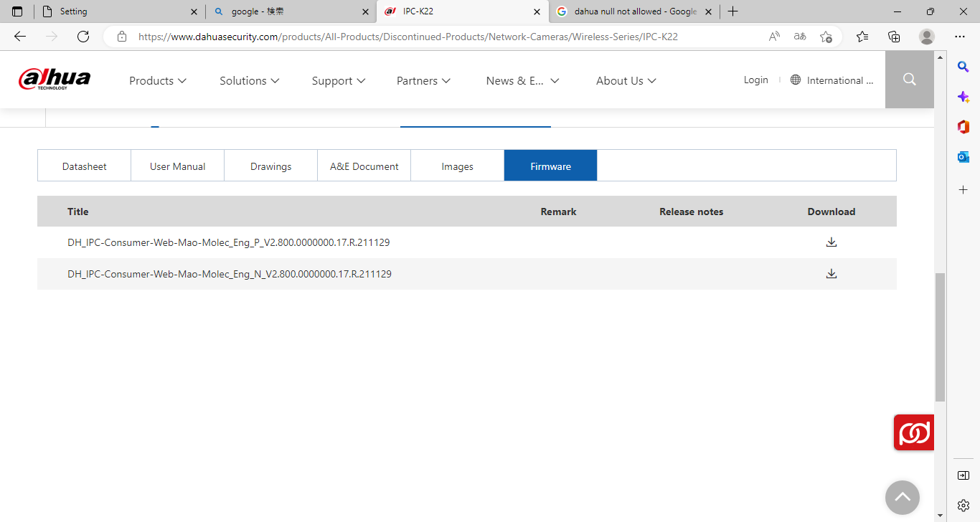The width and height of the screenshot is (980, 522).
Task: Open the browser profile avatar
Action: point(927,37)
